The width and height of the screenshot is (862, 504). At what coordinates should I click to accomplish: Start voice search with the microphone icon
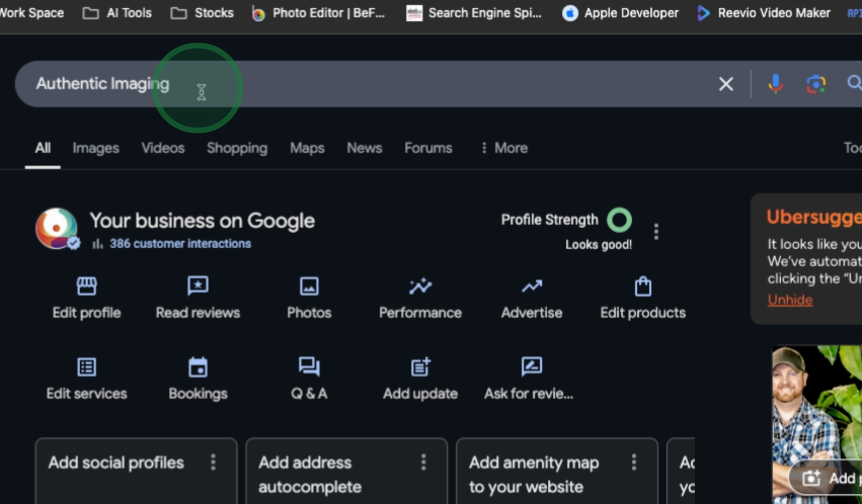click(x=775, y=84)
